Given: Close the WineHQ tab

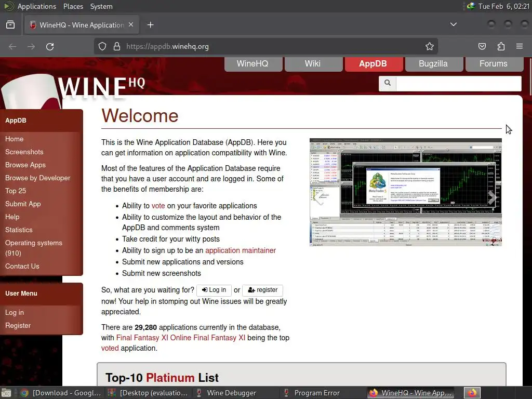Looking at the screenshot, I should tap(131, 25).
